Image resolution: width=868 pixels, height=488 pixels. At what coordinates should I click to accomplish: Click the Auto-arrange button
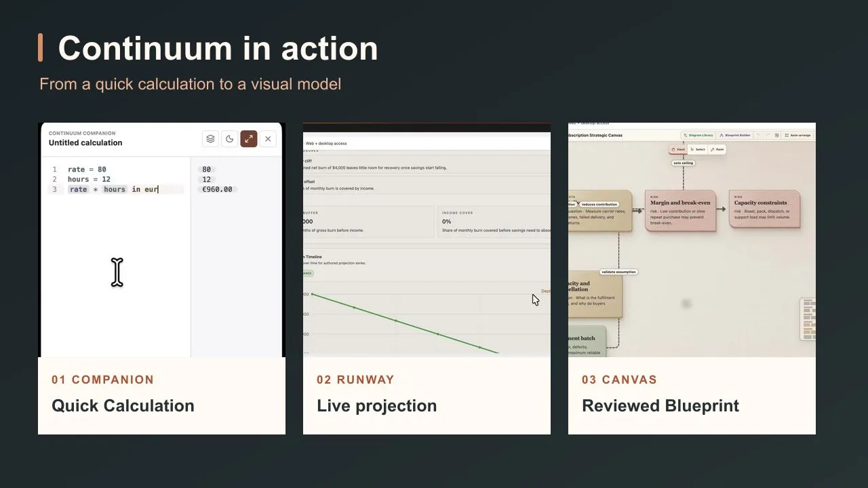tap(797, 135)
